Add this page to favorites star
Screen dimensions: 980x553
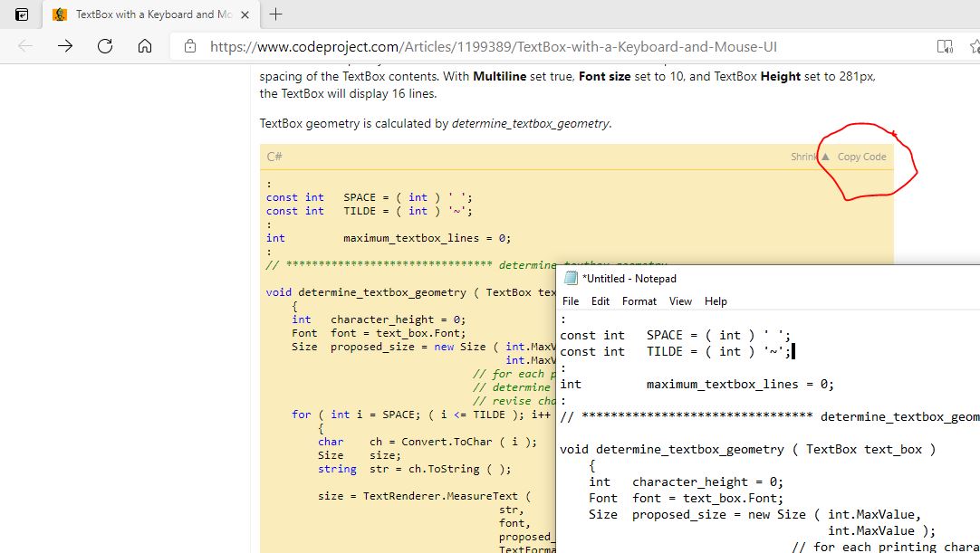975,46
